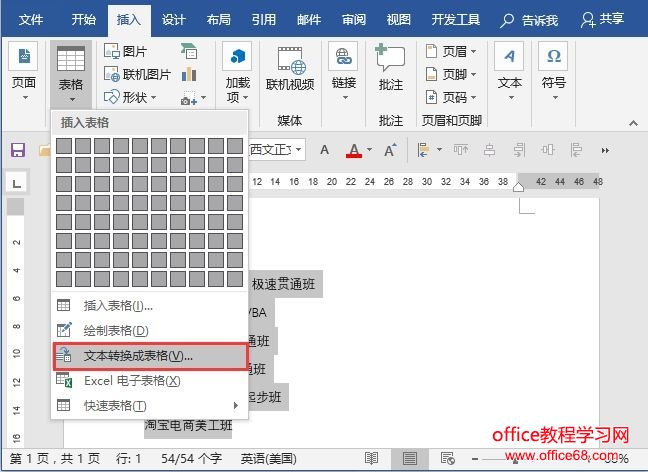The width and height of the screenshot is (648, 472).
Task: Click the right indent ruler marker
Action: click(518, 188)
